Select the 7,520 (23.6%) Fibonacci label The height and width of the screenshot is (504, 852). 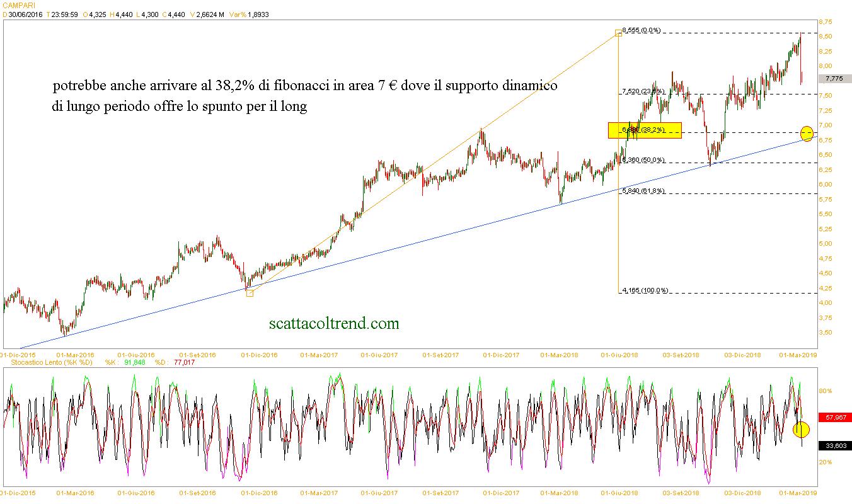point(643,91)
